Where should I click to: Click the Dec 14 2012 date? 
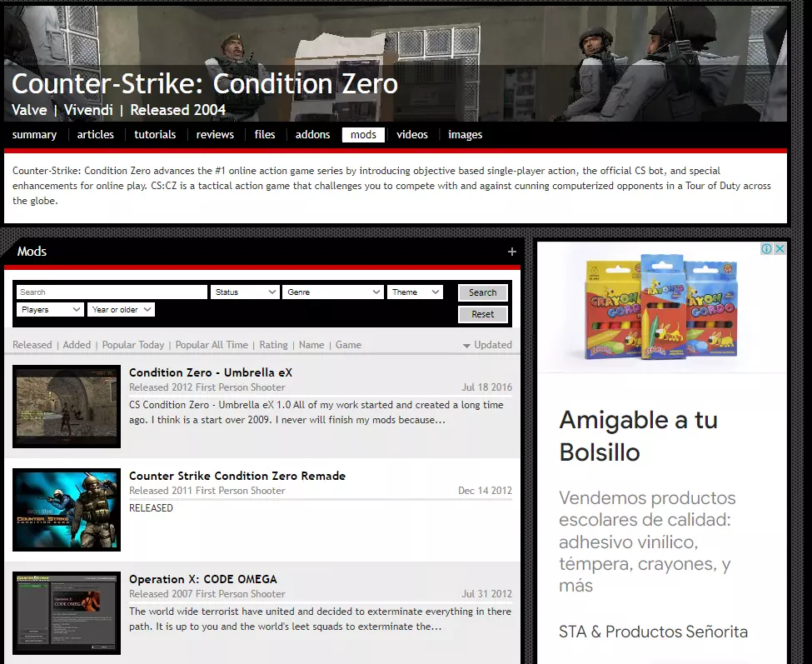[x=485, y=491]
